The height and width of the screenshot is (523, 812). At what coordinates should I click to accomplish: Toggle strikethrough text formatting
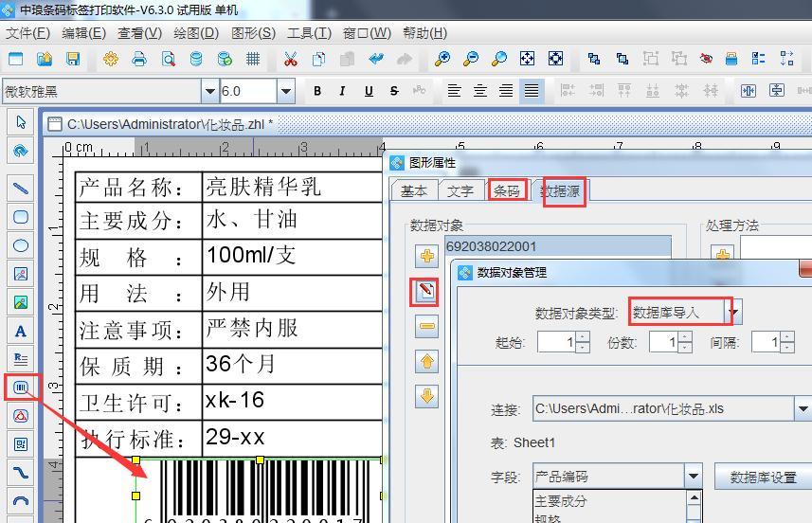coord(394,91)
